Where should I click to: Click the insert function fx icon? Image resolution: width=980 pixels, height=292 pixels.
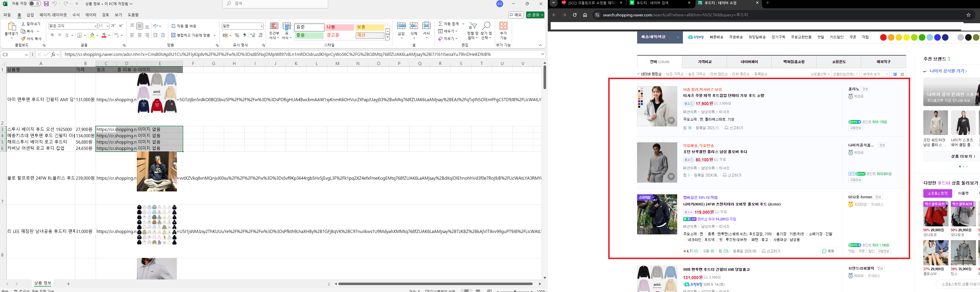point(53,54)
